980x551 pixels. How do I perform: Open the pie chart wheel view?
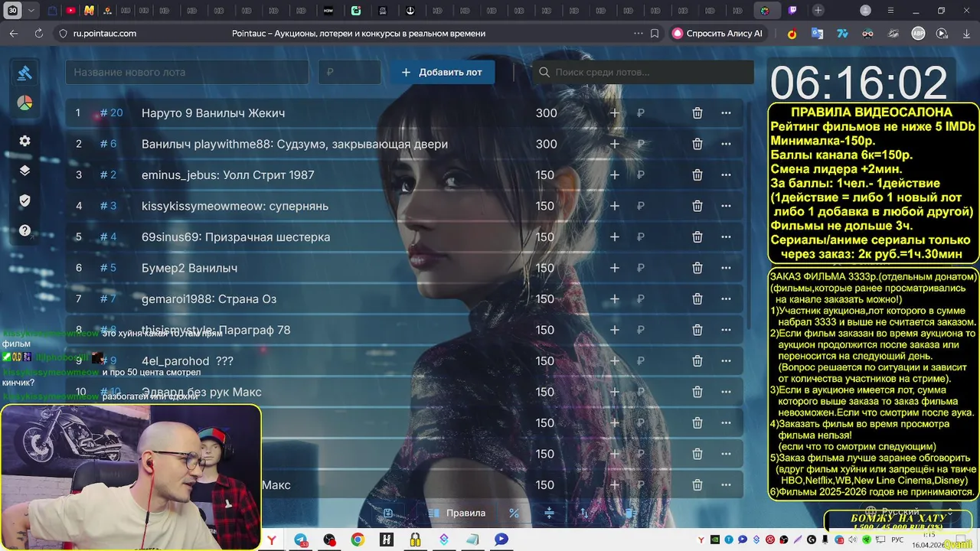(24, 103)
